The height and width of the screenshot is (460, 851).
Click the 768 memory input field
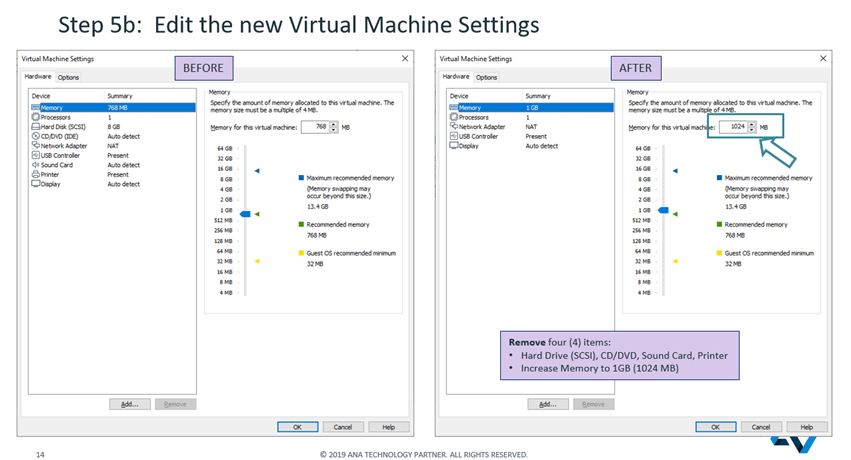tap(315, 127)
